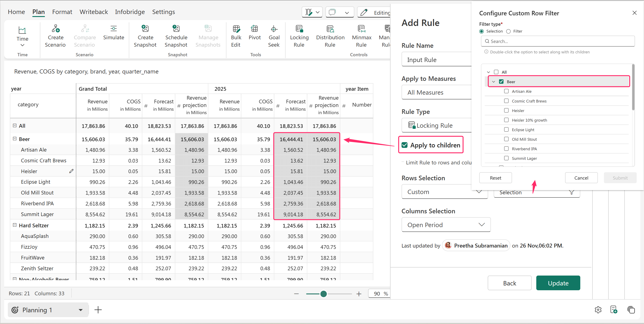Select the Bulk Edit tool
Screen dimensions: 644x324
click(236, 29)
